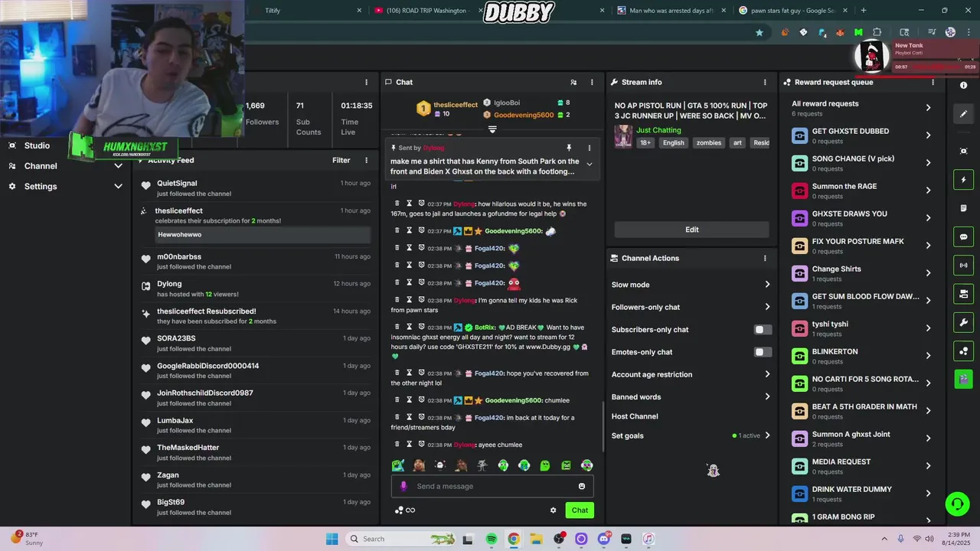Click the wrench icon in right sidebar
980x551 pixels.
[964, 322]
